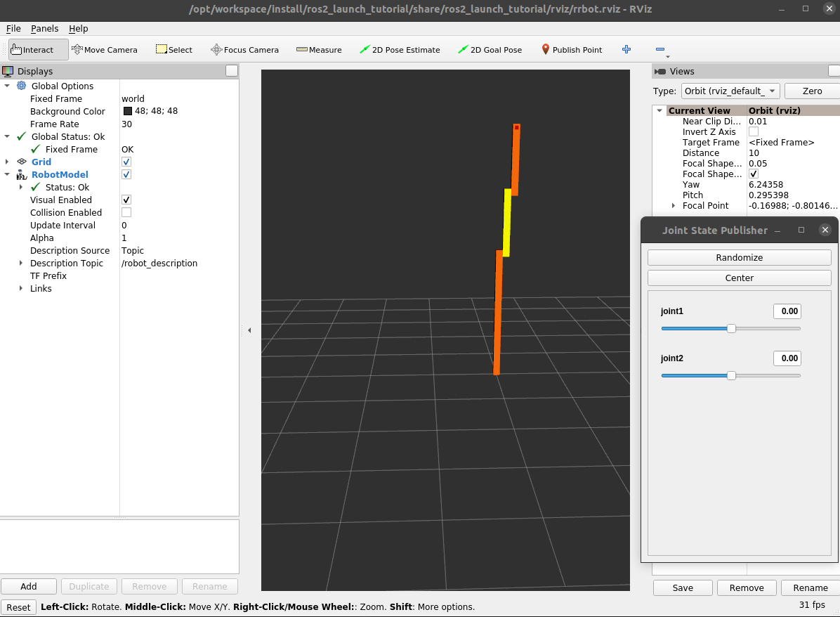The height and width of the screenshot is (617, 840).
Task: Select the 2D Pose Estimate tool
Action: tap(400, 49)
